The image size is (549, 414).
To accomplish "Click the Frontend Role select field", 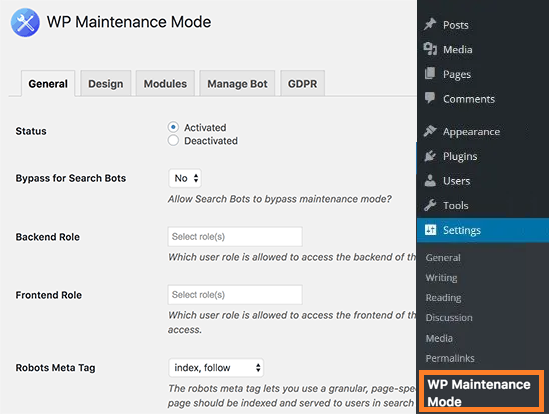I will click(x=235, y=295).
